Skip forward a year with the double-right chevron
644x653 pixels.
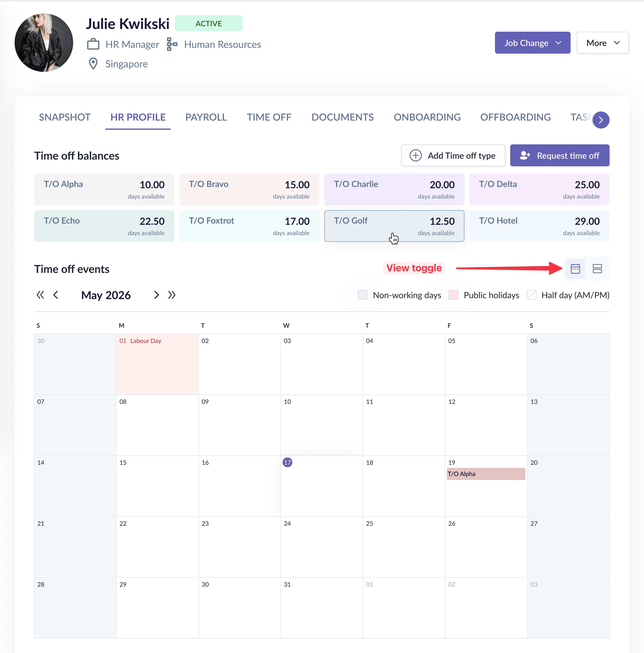pyautogui.click(x=172, y=295)
